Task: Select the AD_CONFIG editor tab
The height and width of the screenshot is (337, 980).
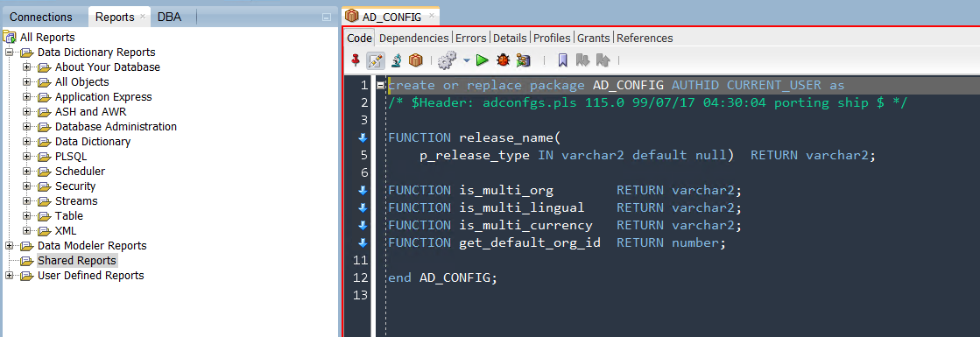Action: click(x=391, y=17)
